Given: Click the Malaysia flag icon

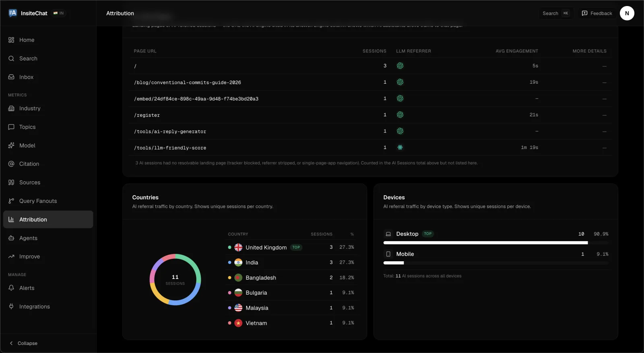Looking at the screenshot, I should (x=238, y=308).
